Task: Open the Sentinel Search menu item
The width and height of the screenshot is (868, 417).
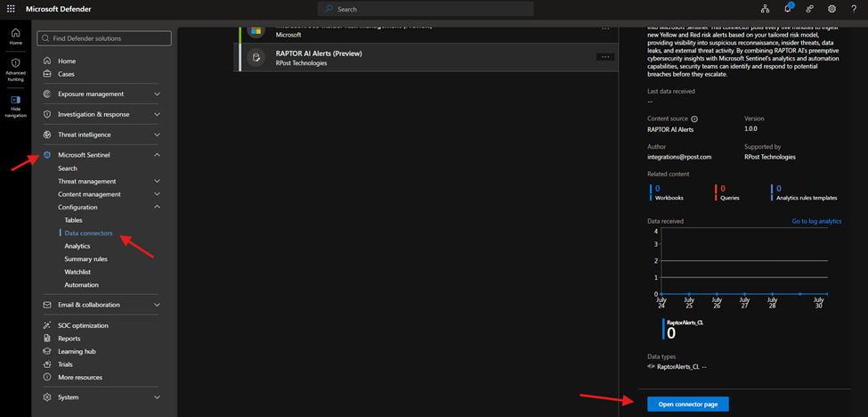Action: pyautogui.click(x=68, y=168)
